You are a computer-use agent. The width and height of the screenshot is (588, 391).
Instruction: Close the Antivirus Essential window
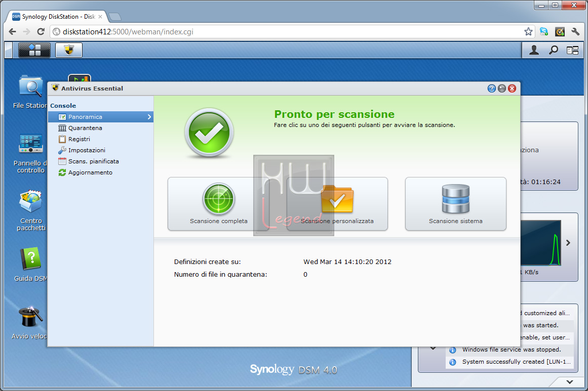(512, 89)
